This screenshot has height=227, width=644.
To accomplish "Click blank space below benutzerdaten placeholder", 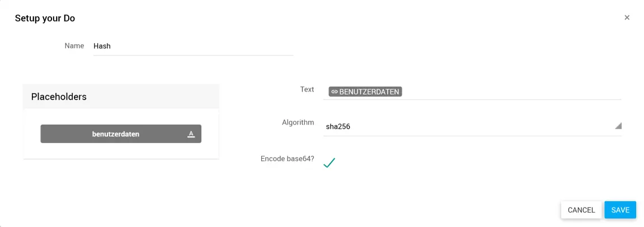I will [121, 151].
